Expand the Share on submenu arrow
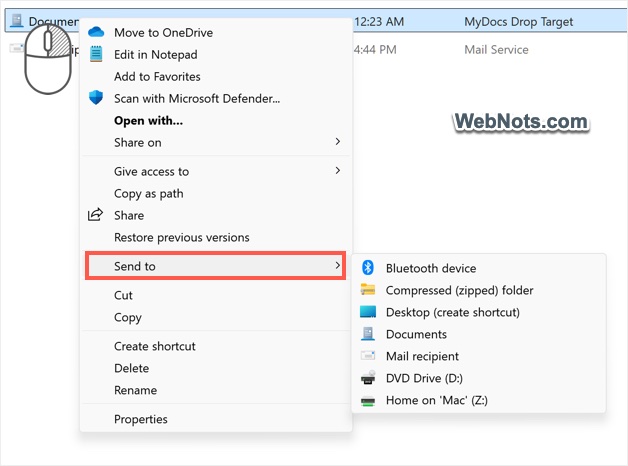628x466 pixels. tap(338, 141)
